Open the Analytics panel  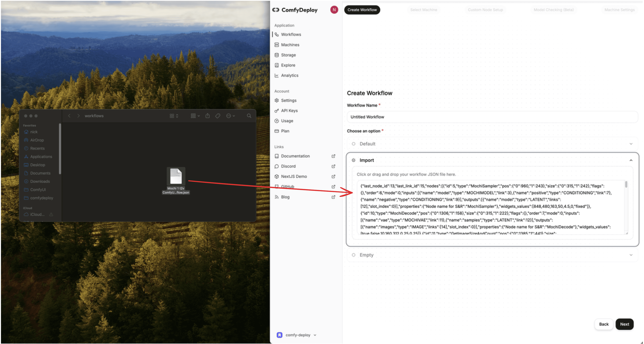coord(289,75)
